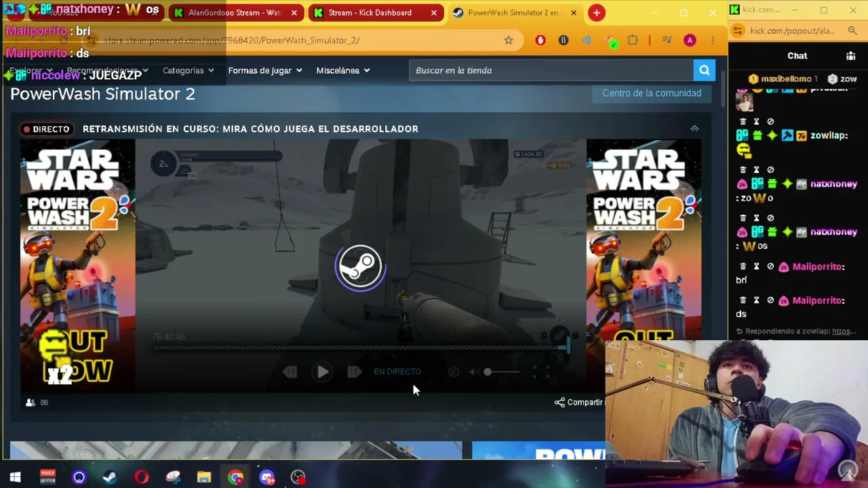This screenshot has height=488, width=868.
Task: Close the PowerWash Simulator 2 tab
Action: [574, 13]
